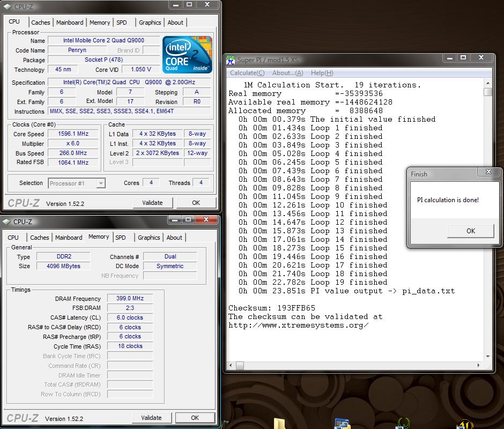
Task: Click the PI value output pi_data.txt line
Action: pos(346,291)
